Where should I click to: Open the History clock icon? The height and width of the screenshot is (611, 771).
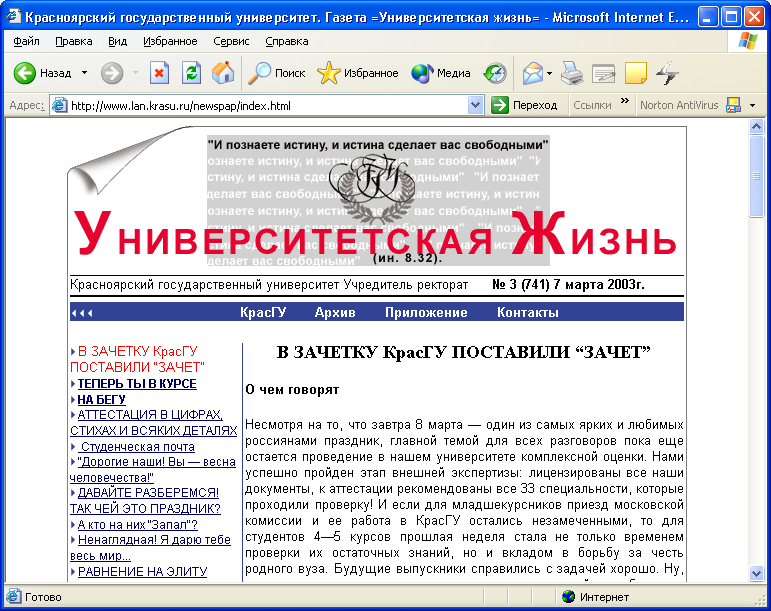pyautogui.click(x=495, y=73)
